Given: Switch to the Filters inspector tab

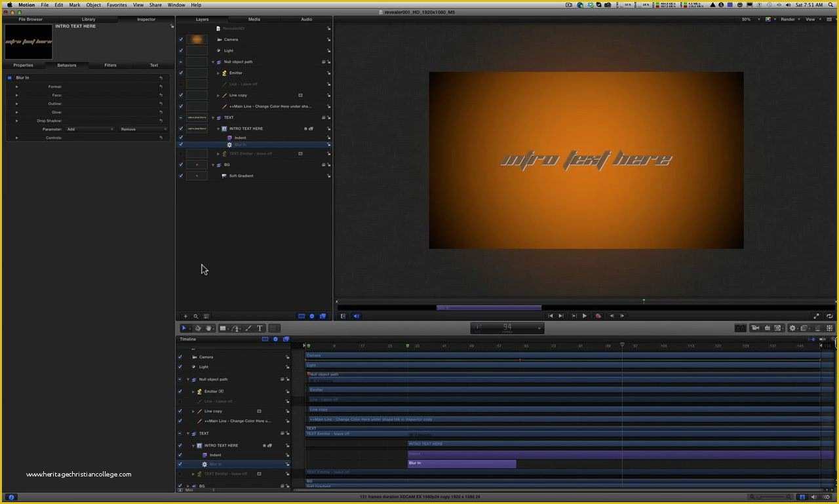Looking at the screenshot, I should (x=110, y=65).
